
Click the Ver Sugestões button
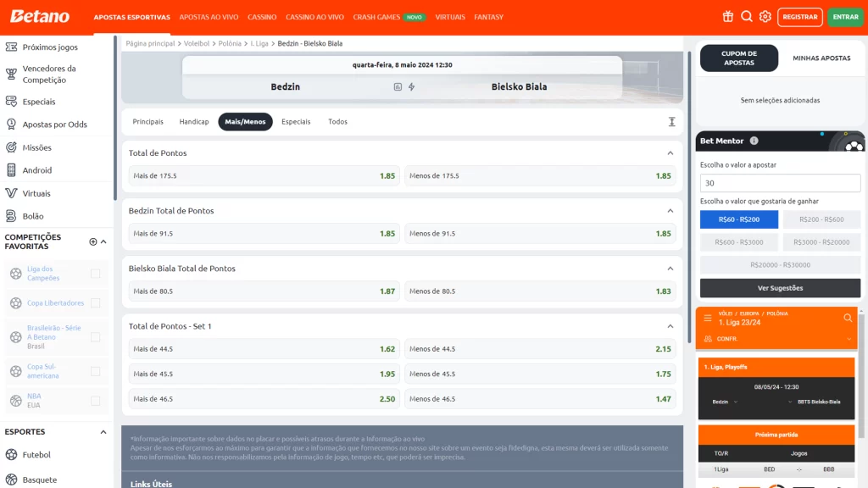tap(780, 288)
